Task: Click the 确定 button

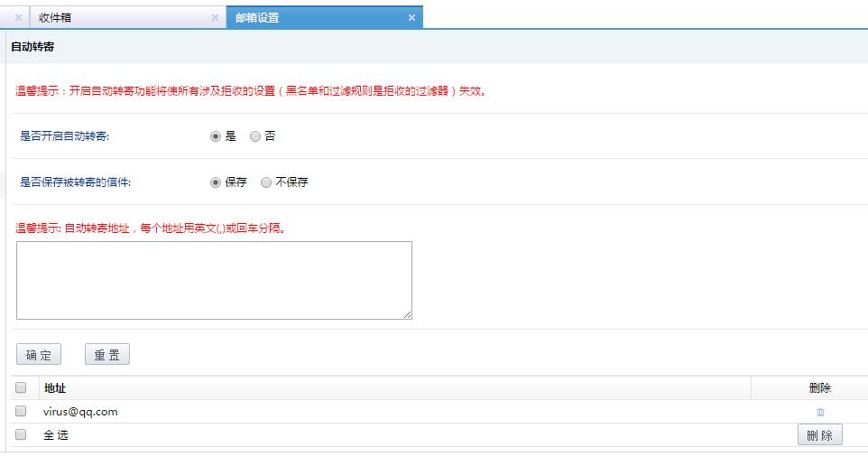Action: [x=39, y=355]
